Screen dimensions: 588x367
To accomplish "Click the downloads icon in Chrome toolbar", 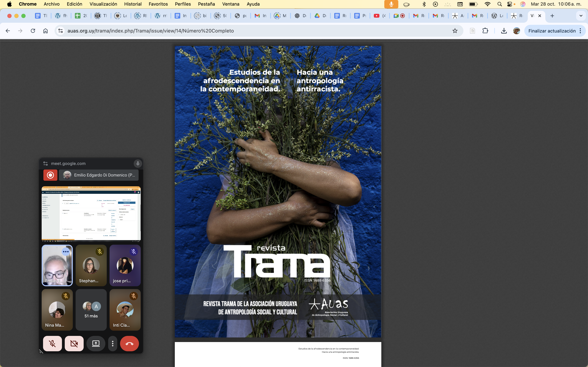I will 504,31.
